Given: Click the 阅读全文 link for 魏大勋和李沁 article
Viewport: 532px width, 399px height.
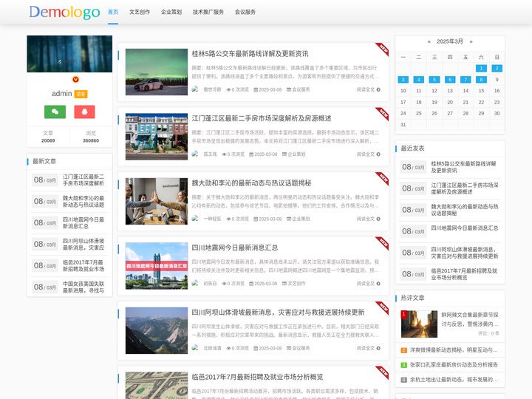Looking at the screenshot, I should tap(368, 219).
